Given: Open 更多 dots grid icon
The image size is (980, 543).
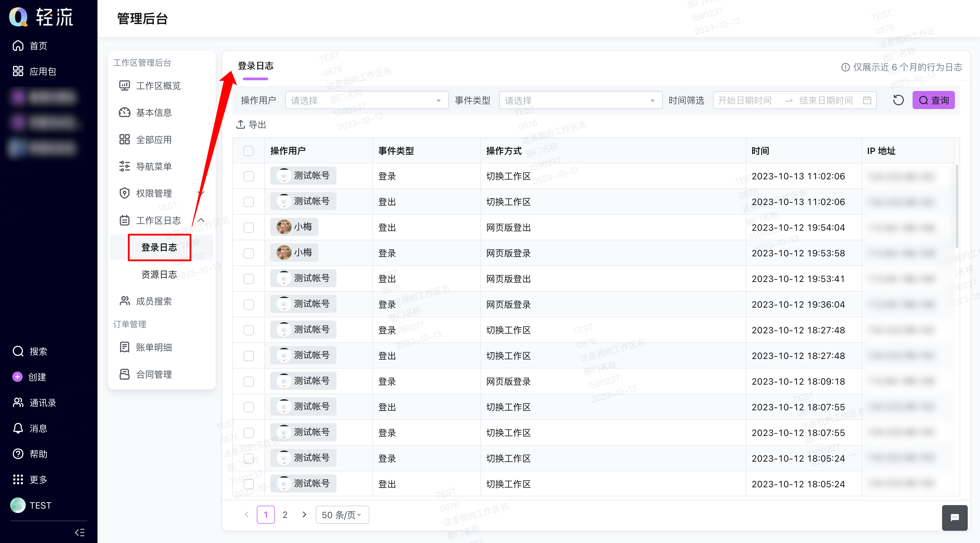Looking at the screenshot, I should coord(18,479).
